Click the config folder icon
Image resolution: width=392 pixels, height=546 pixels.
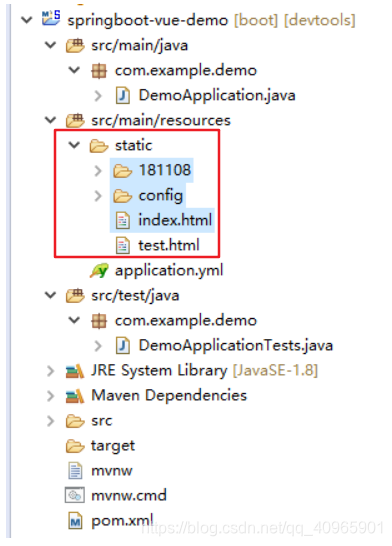pyautogui.click(x=123, y=196)
